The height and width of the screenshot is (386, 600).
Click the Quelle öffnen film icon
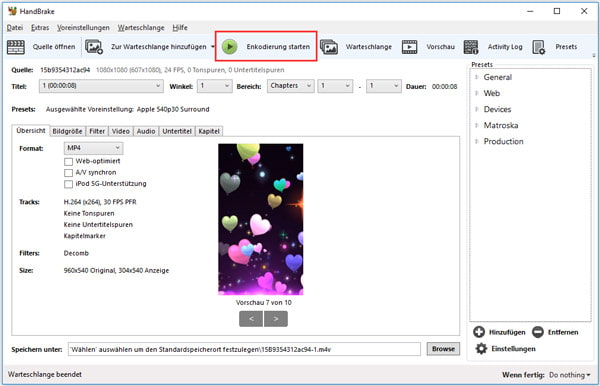16,47
